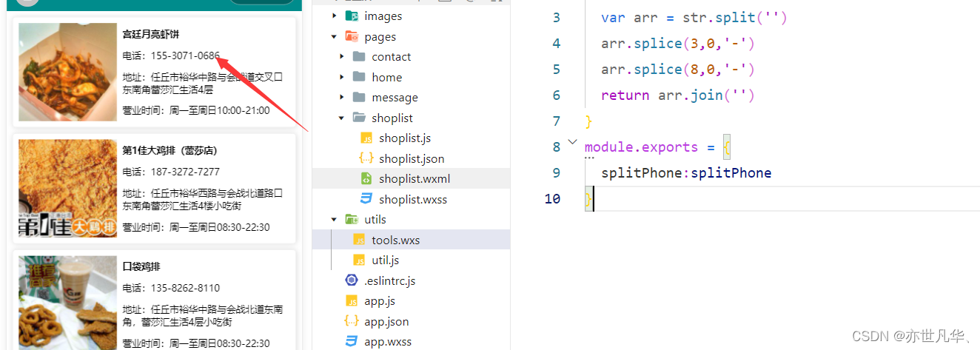
Task: Click the utils folder icon
Action: click(x=352, y=219)
